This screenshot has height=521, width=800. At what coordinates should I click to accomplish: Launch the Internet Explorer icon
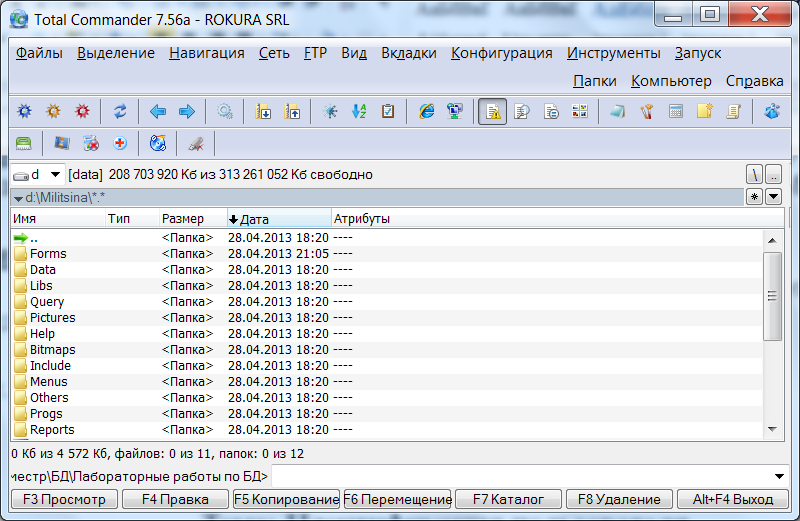[426, 111]
